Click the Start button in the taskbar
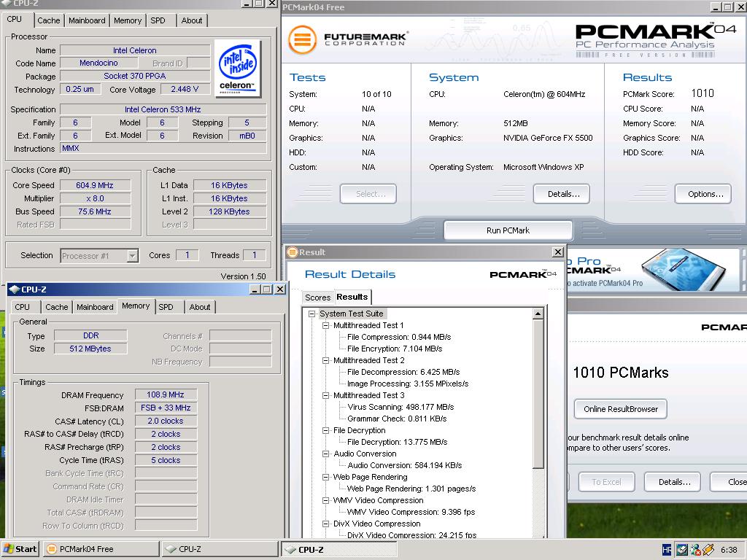This screenshot has height=560, width=747. [x=20, y=549]
